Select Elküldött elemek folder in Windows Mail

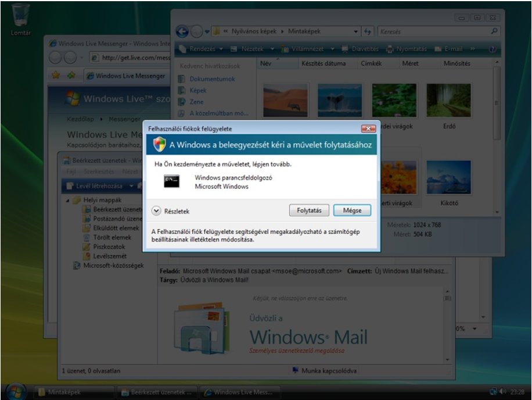click(x=112, y=228)
